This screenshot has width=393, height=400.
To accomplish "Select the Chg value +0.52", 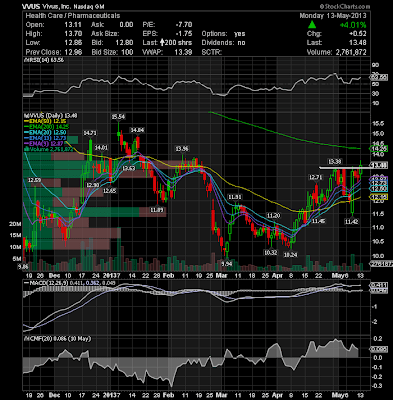I will click(x=357, y=34).
